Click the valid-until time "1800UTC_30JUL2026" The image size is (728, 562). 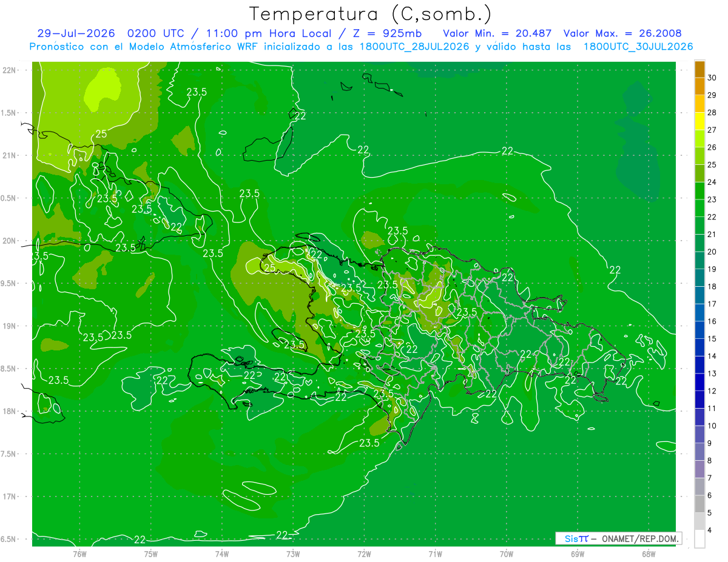(x=638, y=47)
